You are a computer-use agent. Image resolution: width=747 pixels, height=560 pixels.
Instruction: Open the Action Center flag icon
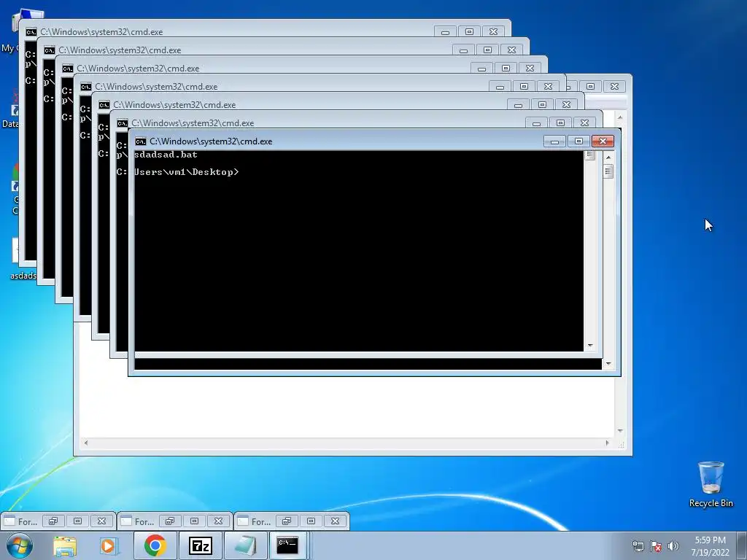click(656, 546)
